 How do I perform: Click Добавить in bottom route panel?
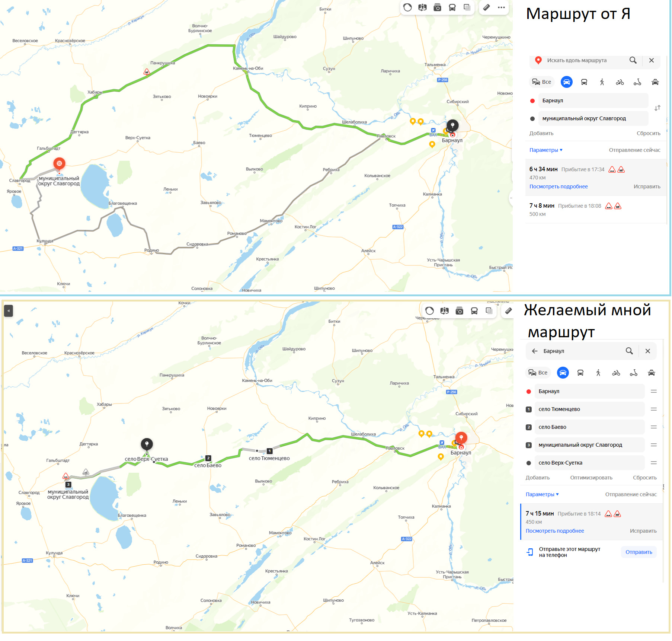coord(538,478)
